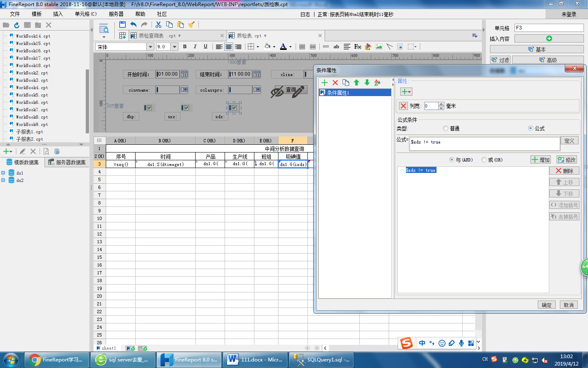Add new condition with green plus in dialog
This screenshot has height=368, width=588.
[325, 83]
